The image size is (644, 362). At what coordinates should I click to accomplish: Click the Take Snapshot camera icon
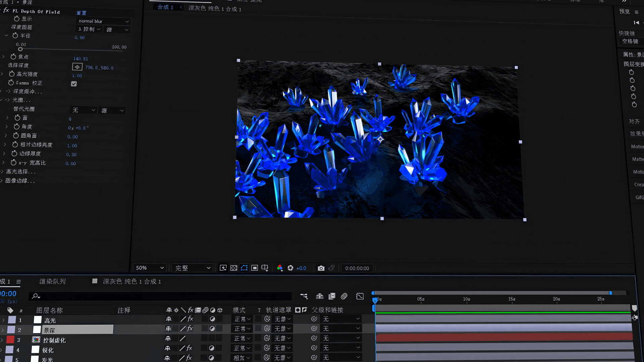321,268
